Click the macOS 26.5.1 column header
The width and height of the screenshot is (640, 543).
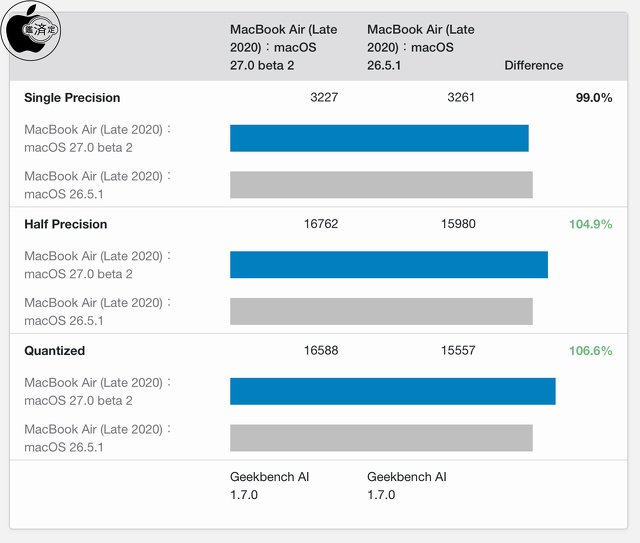421,47
